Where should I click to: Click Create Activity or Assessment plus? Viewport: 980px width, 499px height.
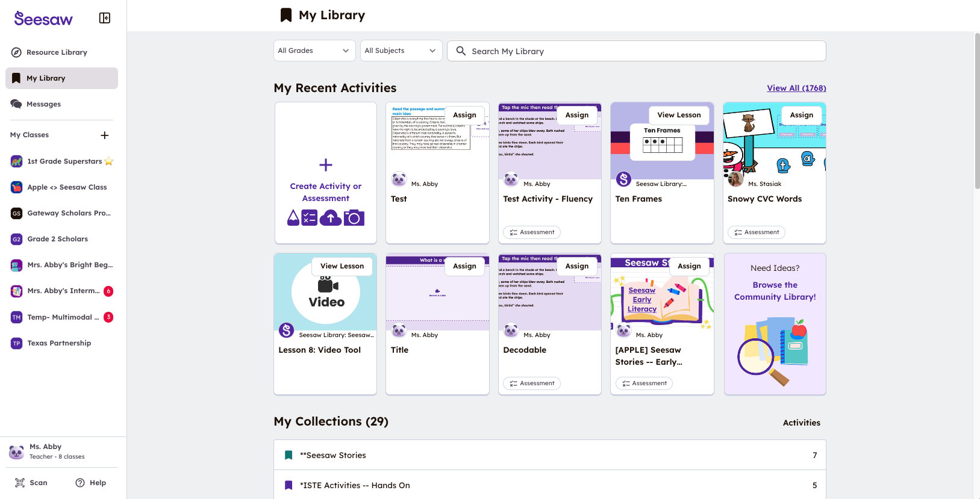click(326, 165)
